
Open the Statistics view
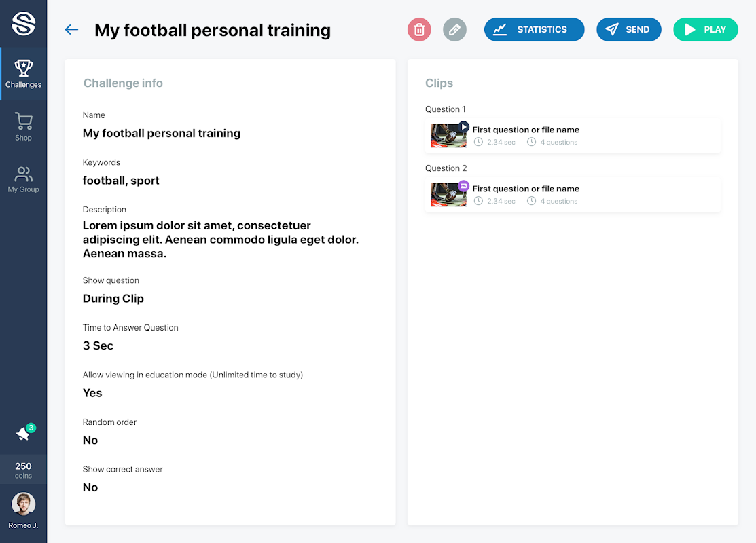click(534, 30)
